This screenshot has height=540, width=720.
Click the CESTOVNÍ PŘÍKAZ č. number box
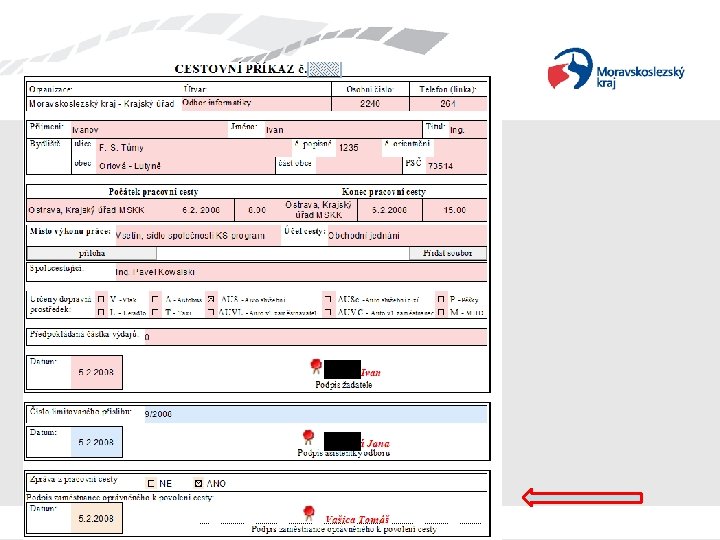325,69
